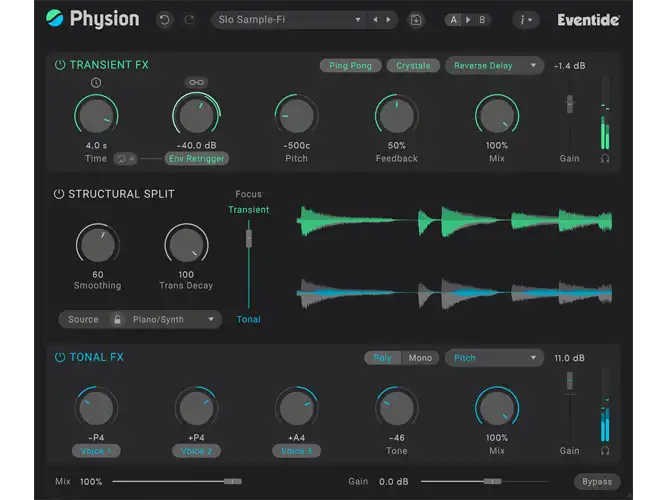This screenshot has height=500, width=667.
Task: Click the -40.0 dB Env Retrigger threshold knob
Action: coord(196,116)
